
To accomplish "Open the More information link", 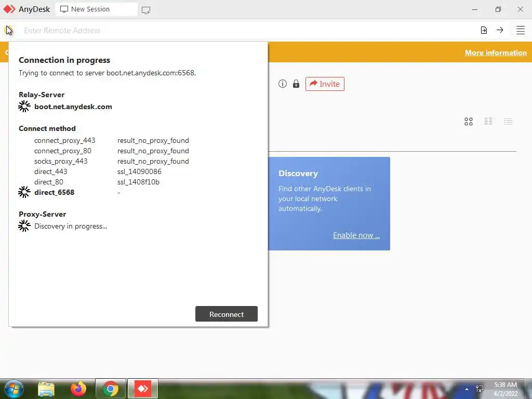I will [495, 52].
